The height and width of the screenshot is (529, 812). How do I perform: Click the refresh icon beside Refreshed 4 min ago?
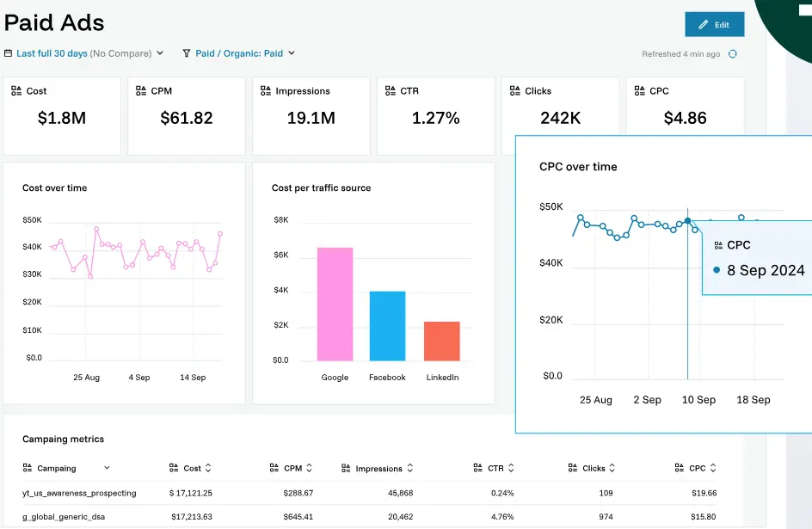pos(732,54)
